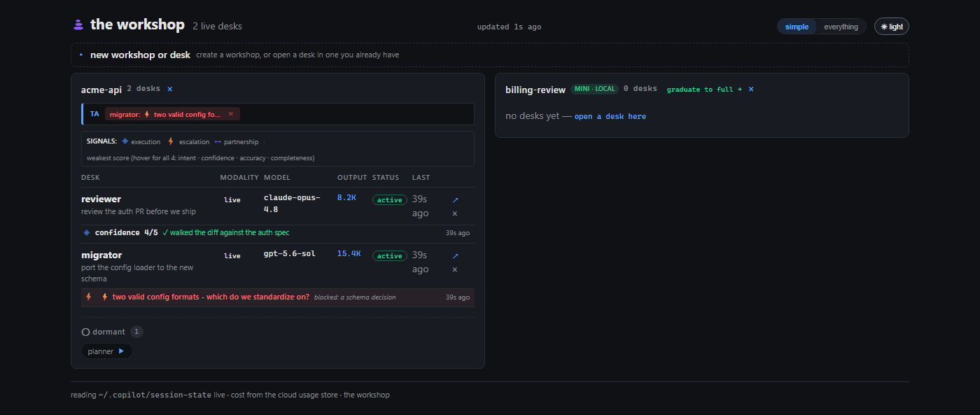Click the weakest score hint text
The height and width of the screenshot is (415, 980).
pos(200,158)
